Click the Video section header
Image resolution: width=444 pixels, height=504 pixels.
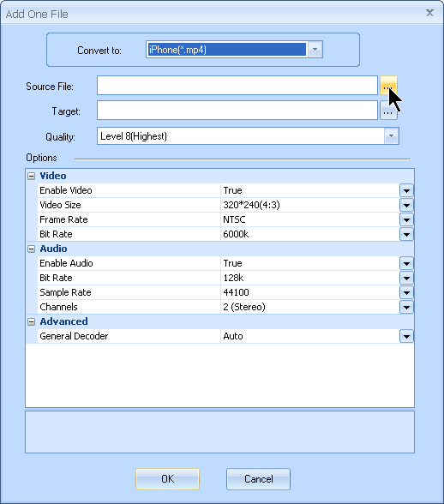pos(53,176)
